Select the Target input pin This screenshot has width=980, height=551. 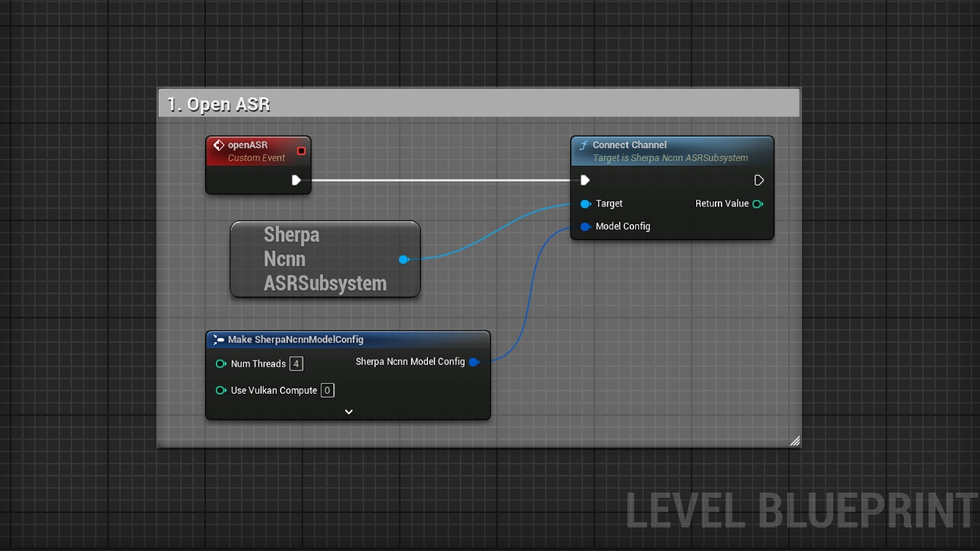586,204
